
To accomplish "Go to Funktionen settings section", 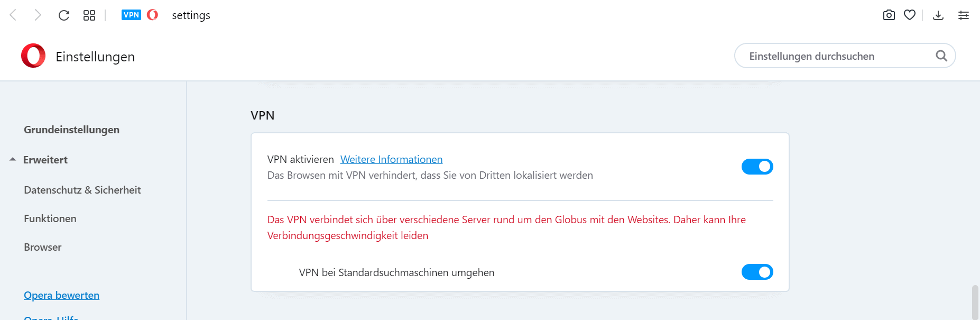I will click(50, 218).
